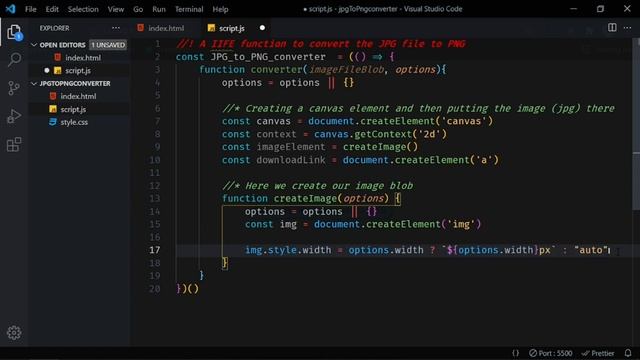This screenshot has height=360, width=640.
Task: Click line number 13 in the gutter
Action: [155, 198]
